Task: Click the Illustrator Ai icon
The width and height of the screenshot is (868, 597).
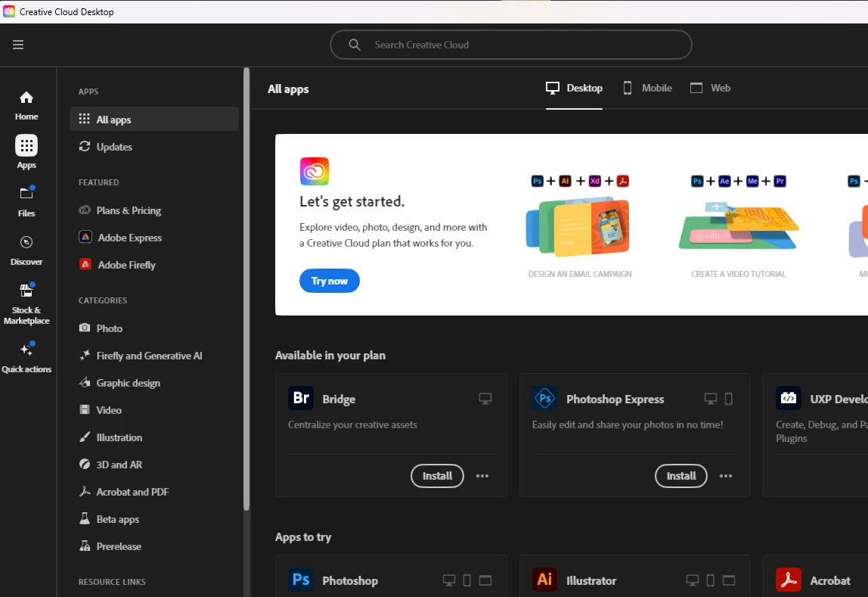Action: click(x=544, y=580)
